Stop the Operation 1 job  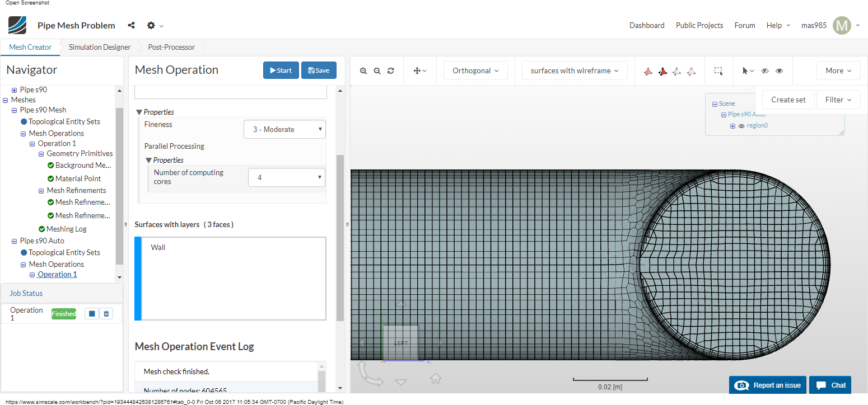coord(92,314)
